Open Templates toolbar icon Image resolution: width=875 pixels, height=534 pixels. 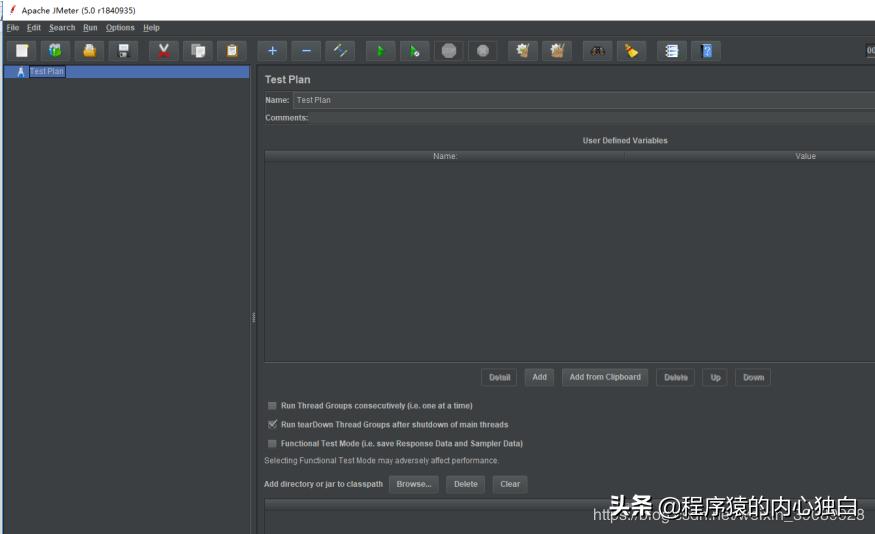click(x=55, y=51)
